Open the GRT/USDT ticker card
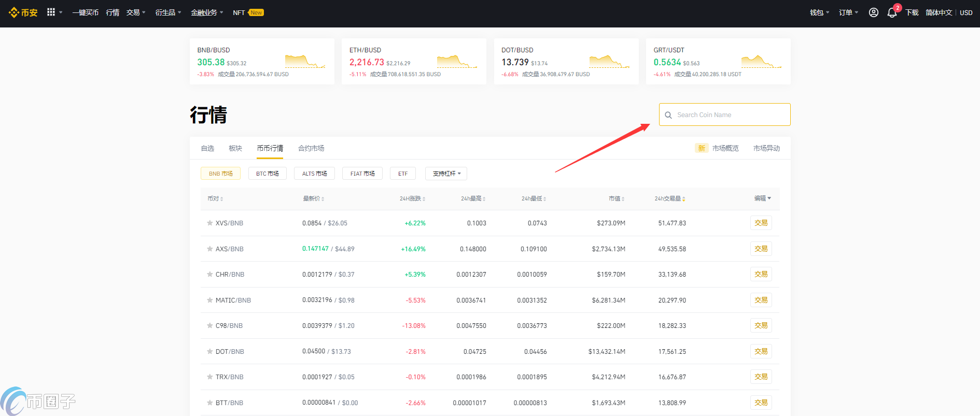 (718, 61)
